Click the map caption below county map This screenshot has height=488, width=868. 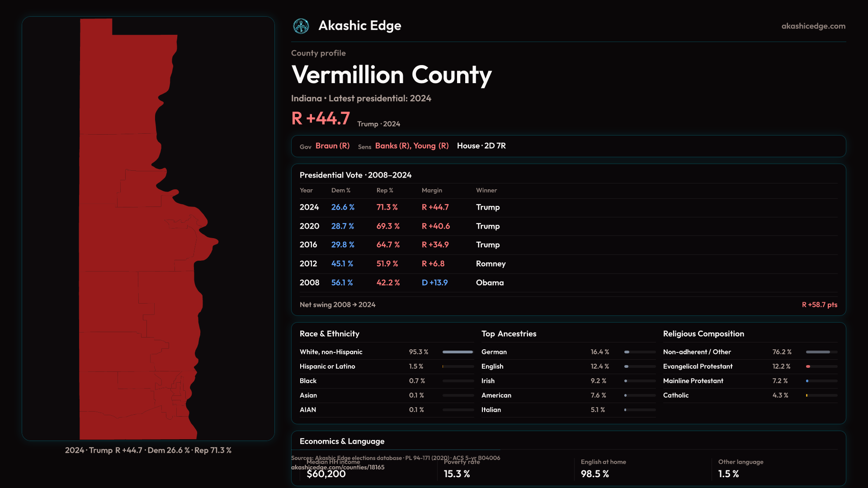[148, 450]
